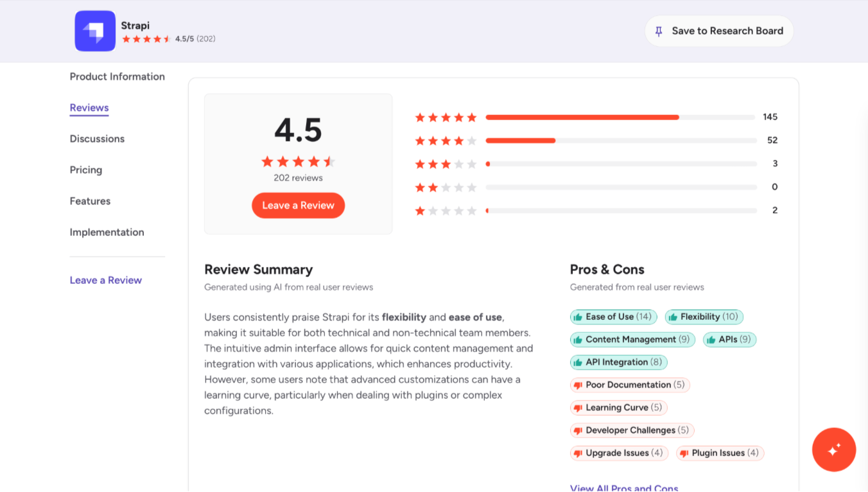The width and height of the screenshot is (868, 492).
Task: Click the floating sparkle assistant button
Action: tap(833, 450)
